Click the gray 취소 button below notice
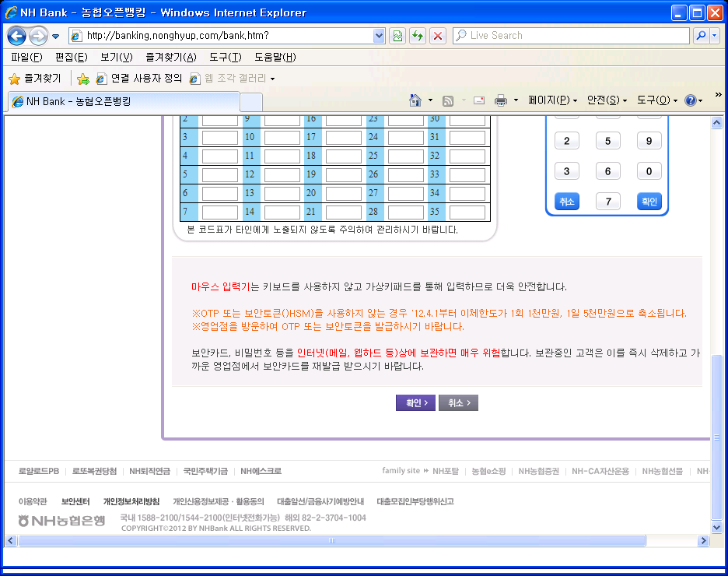 click(458, 402)
